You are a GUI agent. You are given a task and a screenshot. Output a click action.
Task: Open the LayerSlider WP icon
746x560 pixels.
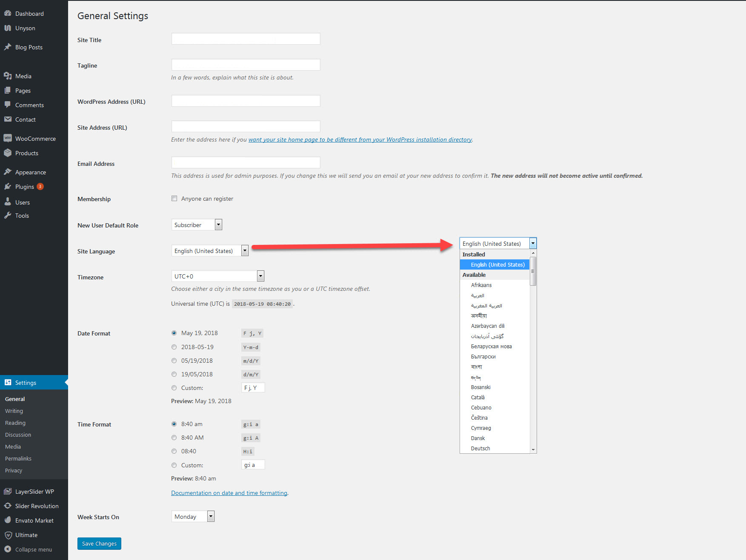8,492
